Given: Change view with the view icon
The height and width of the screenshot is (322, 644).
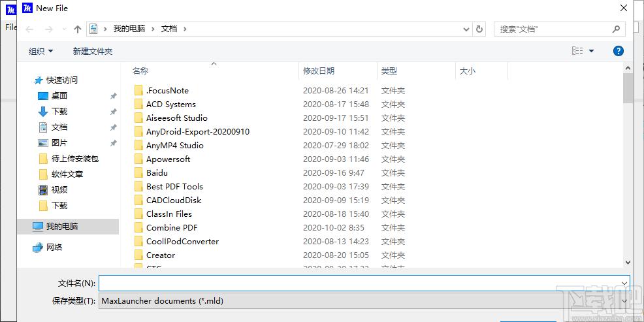Looking at the screenshot, I should pyautogui.click(x=577, y=51).
